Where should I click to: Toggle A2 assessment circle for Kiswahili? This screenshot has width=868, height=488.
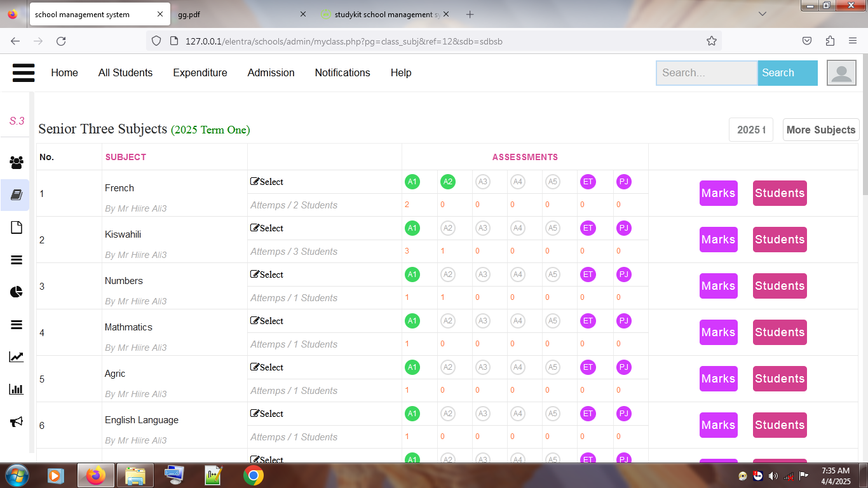pyautogui.click(x=448, y=228)
